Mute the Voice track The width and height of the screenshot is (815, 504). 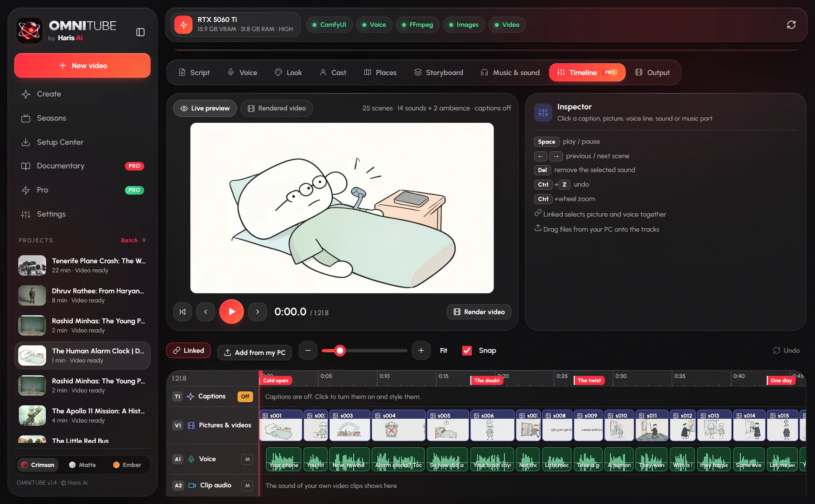[247, 459]
